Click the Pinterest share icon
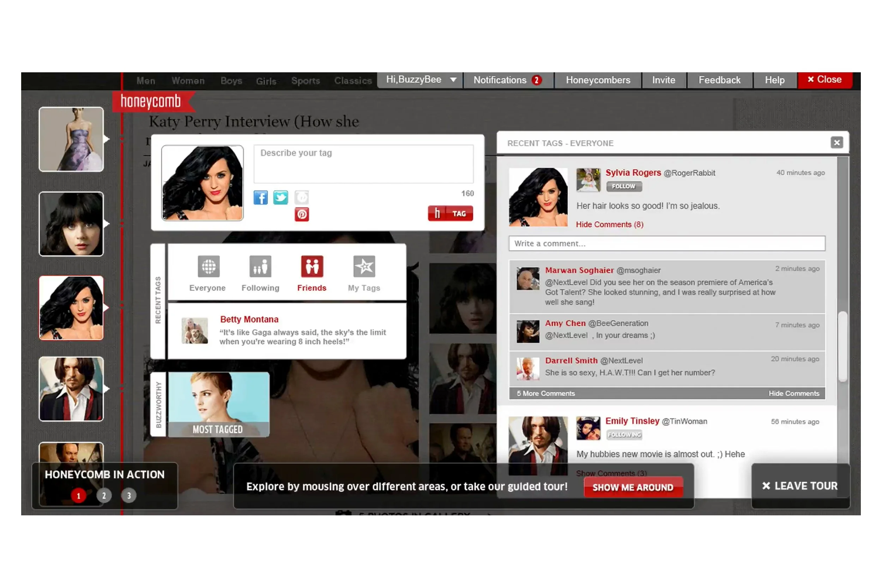The width and height of the screenshot is (882, 588). point(302,214)
